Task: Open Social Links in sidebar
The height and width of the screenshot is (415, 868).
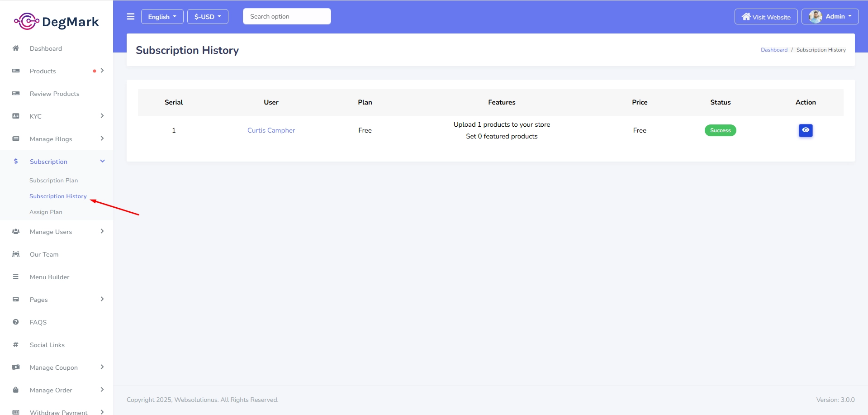Action: [47, 345]
